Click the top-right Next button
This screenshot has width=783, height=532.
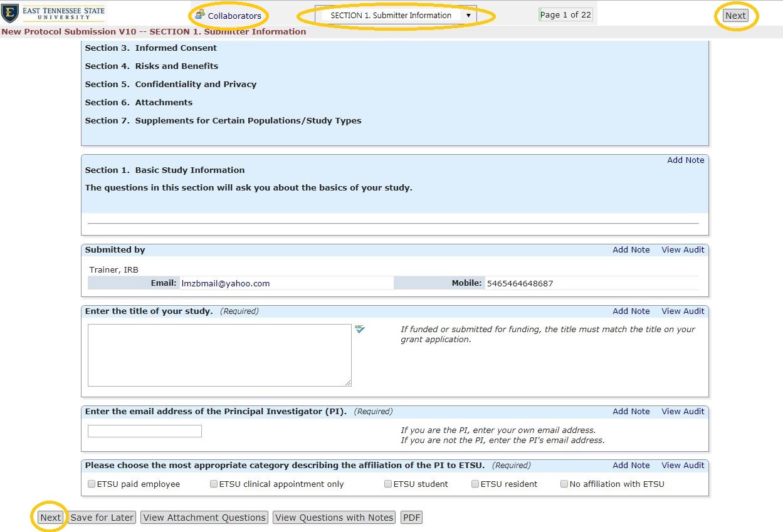[x=735, y=16]
